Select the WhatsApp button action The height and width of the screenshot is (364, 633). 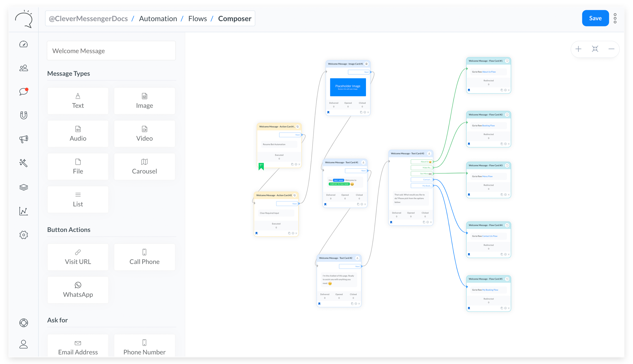pyautogui.click(x=78, y=290)
